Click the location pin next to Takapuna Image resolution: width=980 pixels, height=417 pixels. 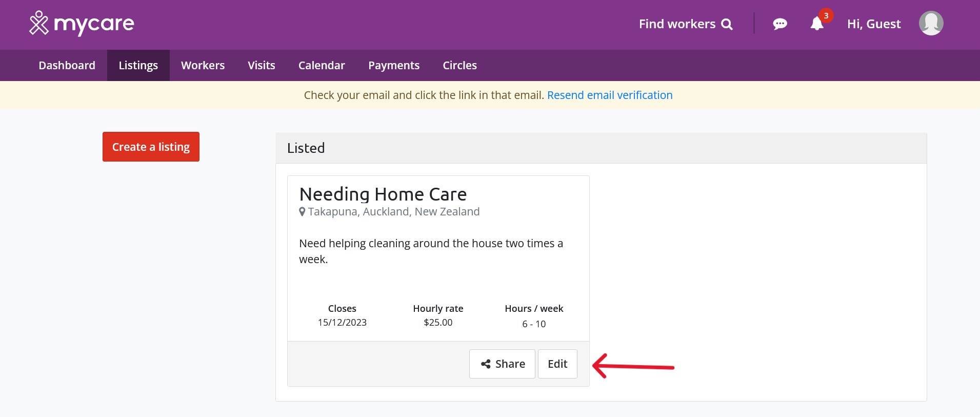point(303,211)
